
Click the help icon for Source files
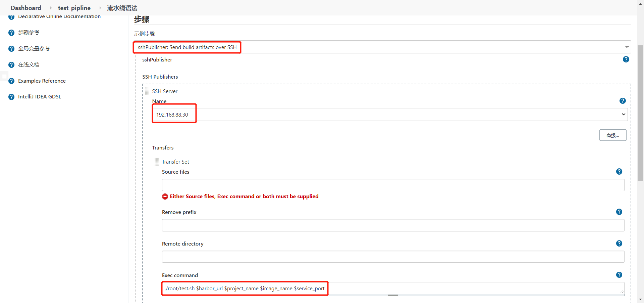pos(619,172)
